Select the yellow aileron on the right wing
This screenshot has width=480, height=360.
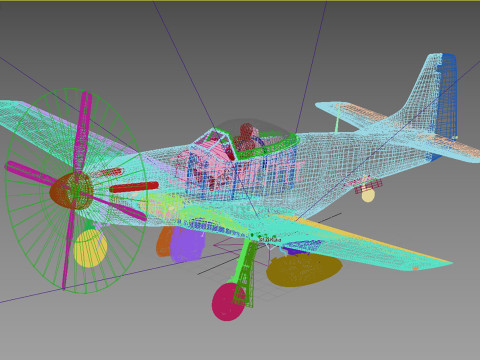pos(363,238)
